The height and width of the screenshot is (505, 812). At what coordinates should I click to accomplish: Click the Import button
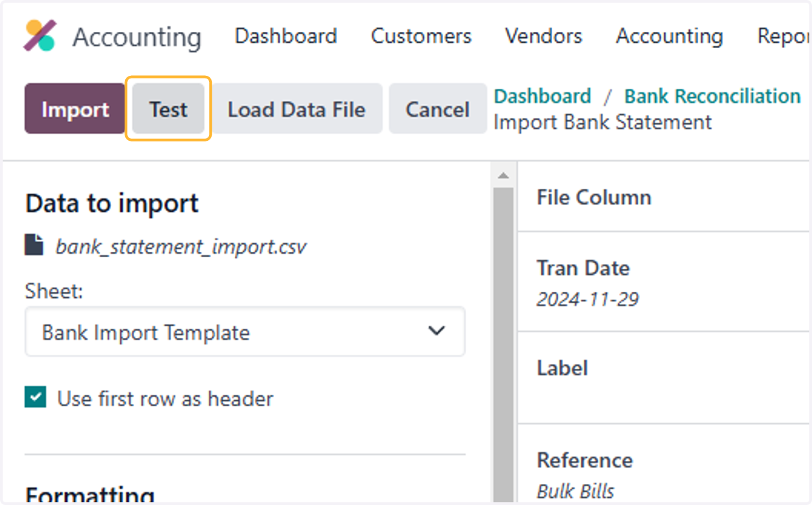(75, 109)
